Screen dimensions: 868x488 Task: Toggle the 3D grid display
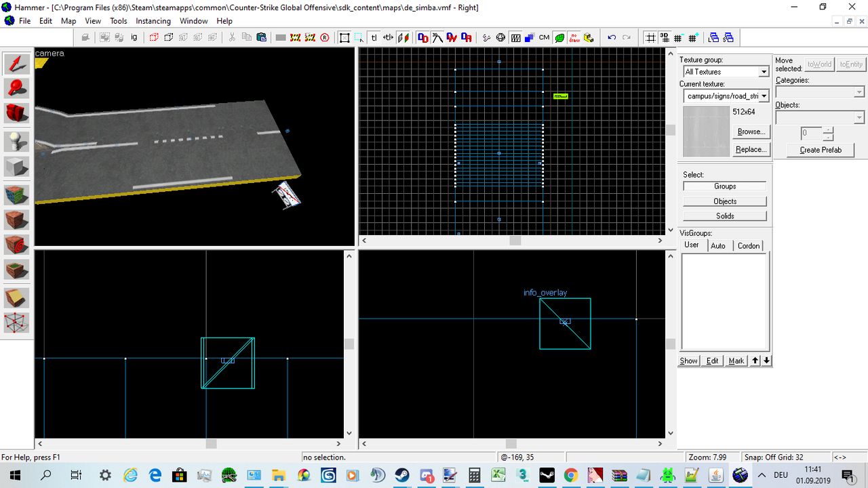click(x=665, y=38)
